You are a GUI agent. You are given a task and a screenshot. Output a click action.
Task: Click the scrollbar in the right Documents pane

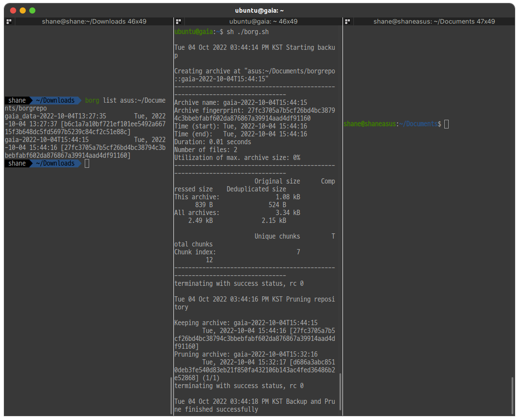coord(512,396)
